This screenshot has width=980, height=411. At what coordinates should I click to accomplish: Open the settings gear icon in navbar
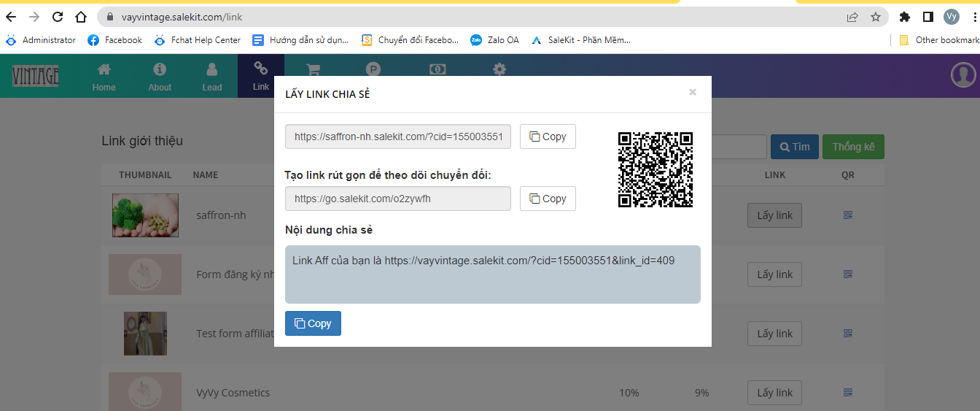(499, 69)
